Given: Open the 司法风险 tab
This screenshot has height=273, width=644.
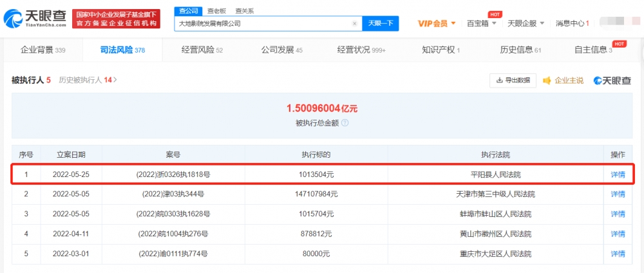Looking at the screenshot, I should pos(122,50).
